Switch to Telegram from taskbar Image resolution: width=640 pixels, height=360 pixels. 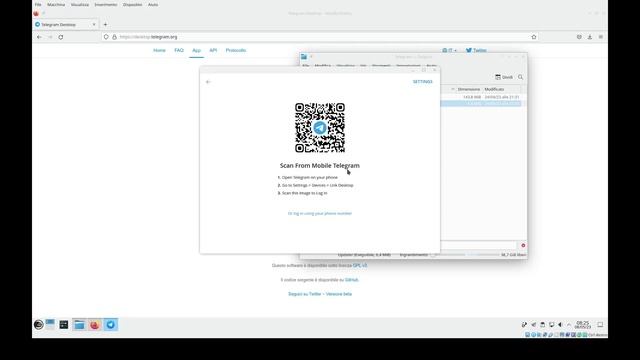111,324
